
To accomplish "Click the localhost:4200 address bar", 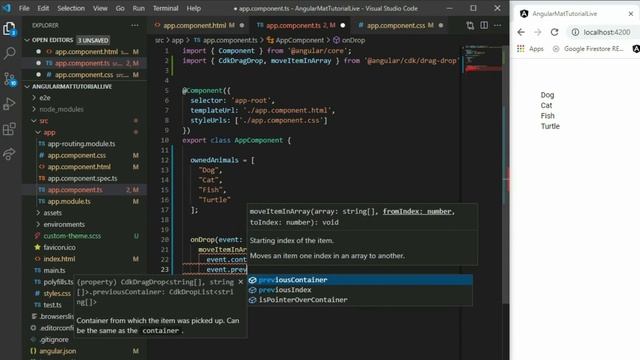I will [606, 32].
